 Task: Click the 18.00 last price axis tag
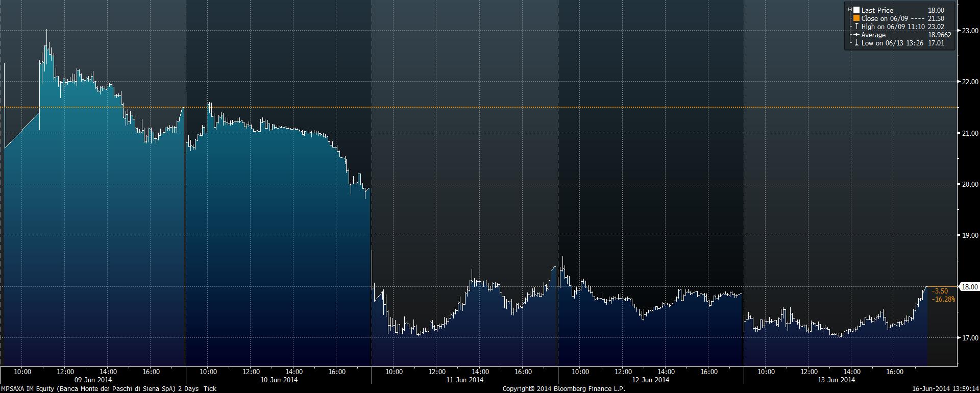[x=969, y=287]
